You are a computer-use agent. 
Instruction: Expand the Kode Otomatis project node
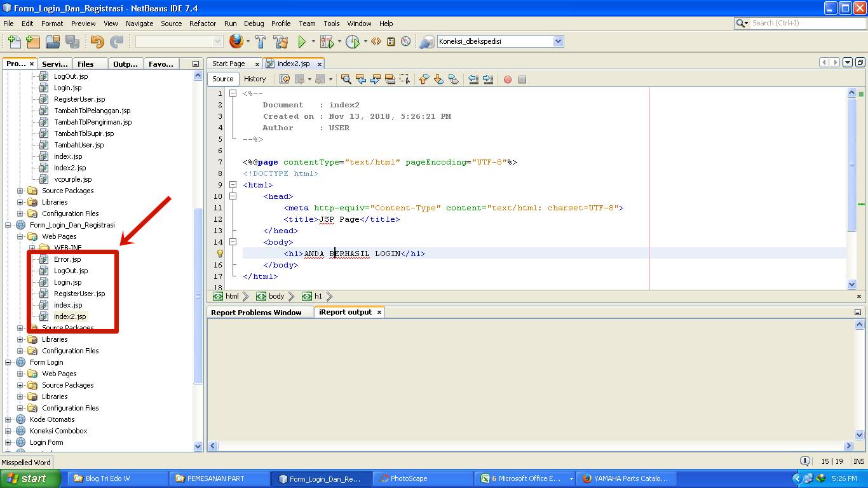(x=8, y=419)
